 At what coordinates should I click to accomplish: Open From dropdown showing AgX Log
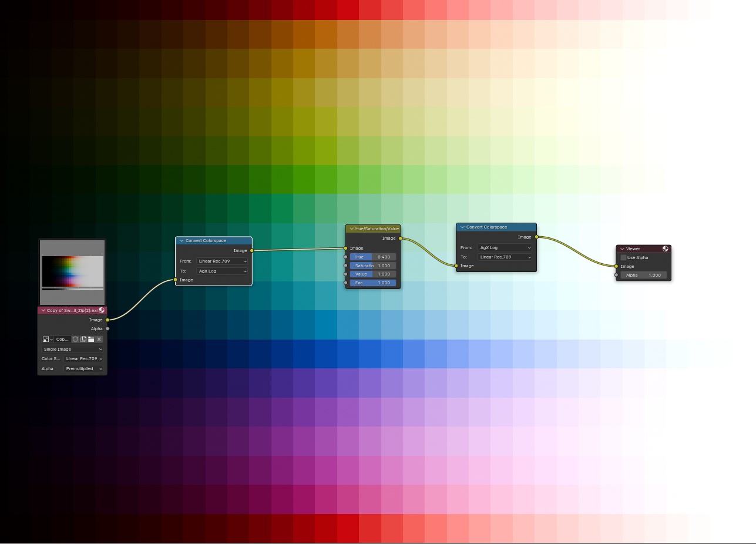pyautogui.click(x=505, y=248)
